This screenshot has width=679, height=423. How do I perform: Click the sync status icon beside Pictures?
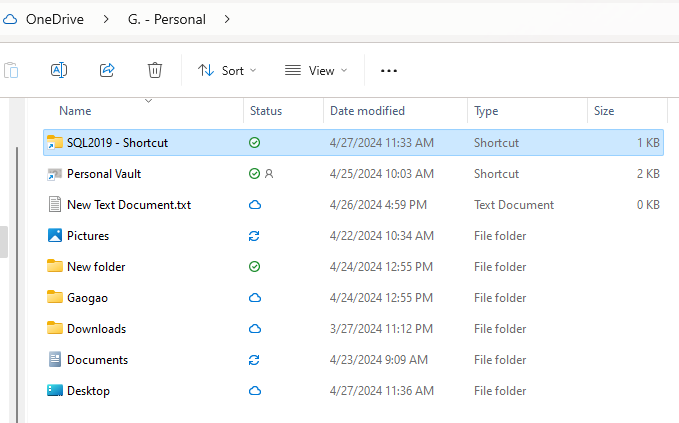(255, 236)
